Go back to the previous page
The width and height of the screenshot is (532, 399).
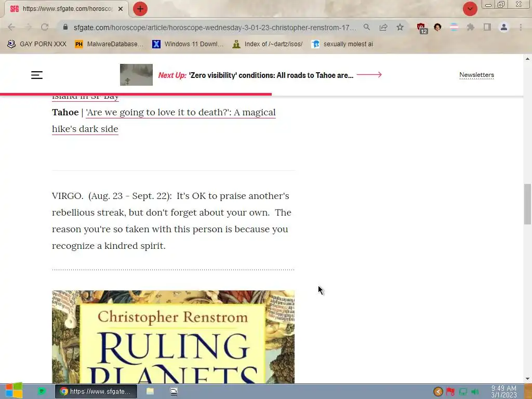[11, 27]
